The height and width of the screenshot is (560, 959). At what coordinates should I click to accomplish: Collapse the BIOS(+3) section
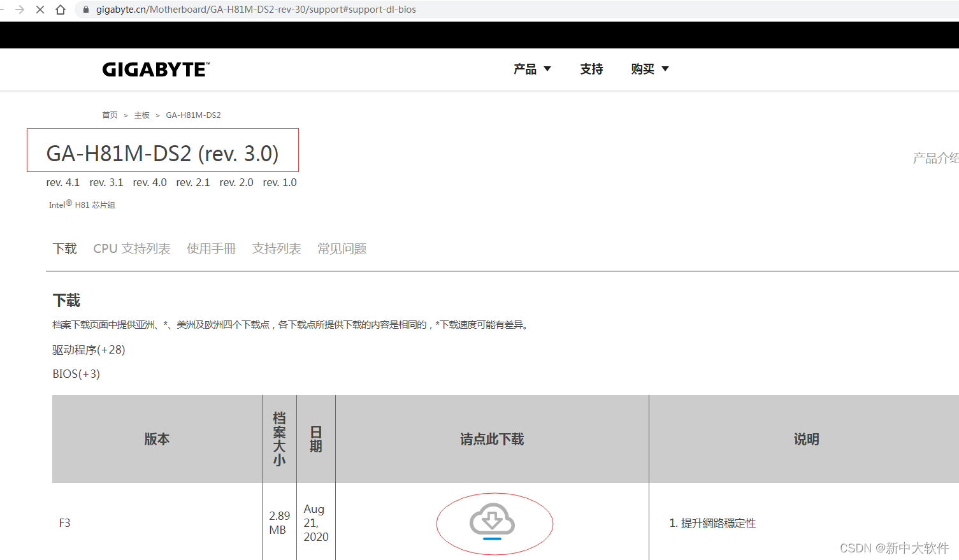[76, 374]
